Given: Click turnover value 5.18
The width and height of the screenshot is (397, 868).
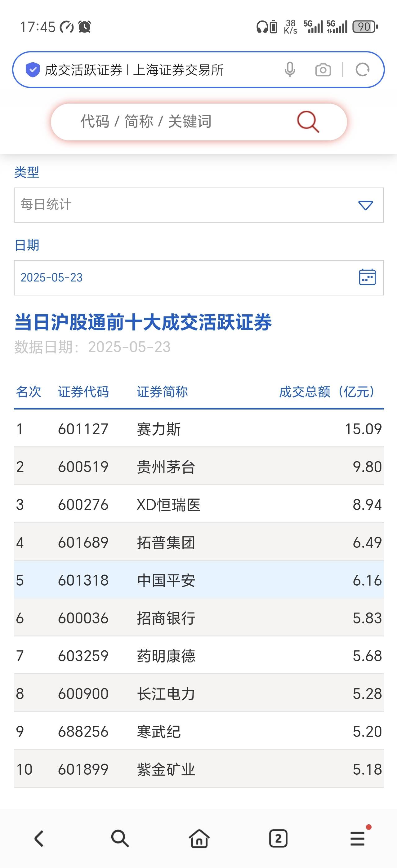Looking at the screenshot, I should coord(367,769).
